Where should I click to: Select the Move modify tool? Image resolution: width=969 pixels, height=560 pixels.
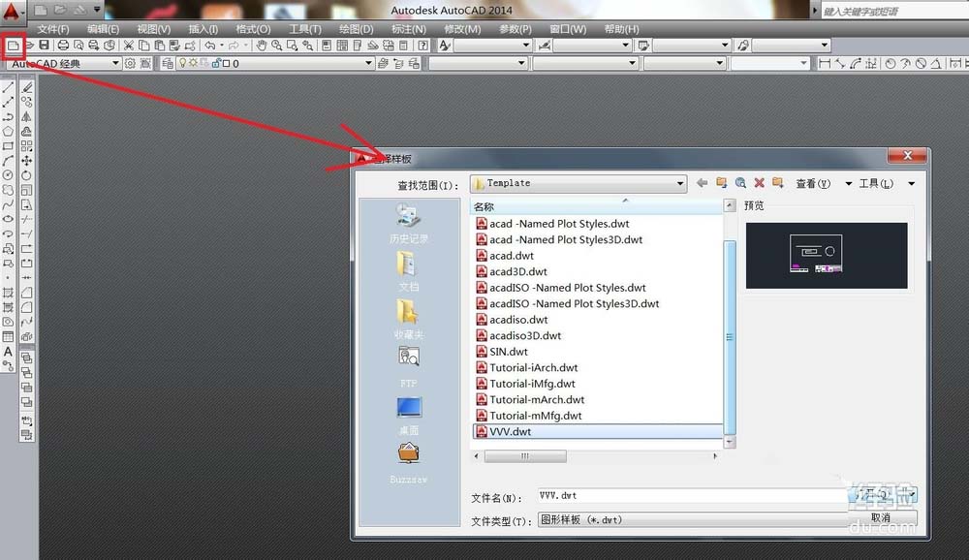point(26,161)
